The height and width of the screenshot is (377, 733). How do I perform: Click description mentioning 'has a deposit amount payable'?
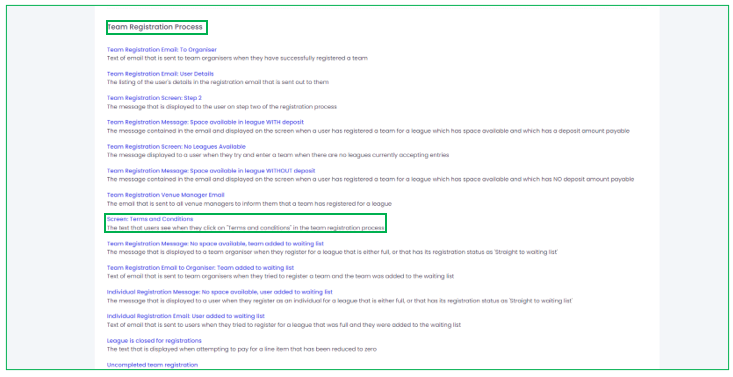(368, 131)
